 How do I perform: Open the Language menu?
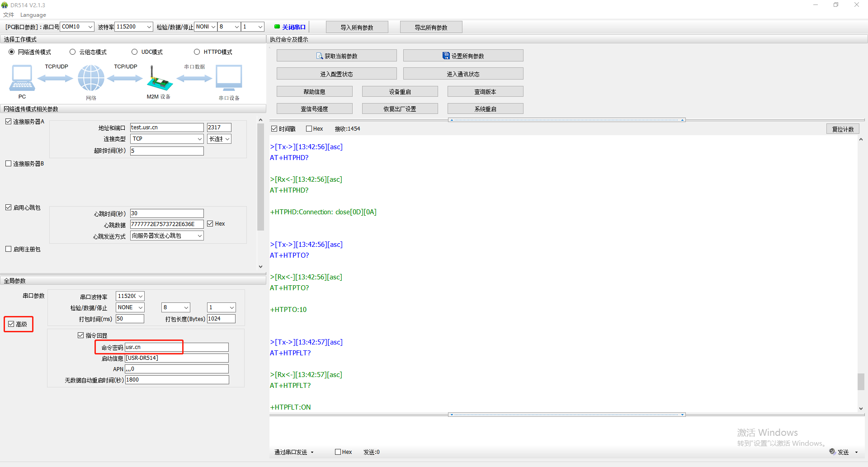tap(33, 15)
